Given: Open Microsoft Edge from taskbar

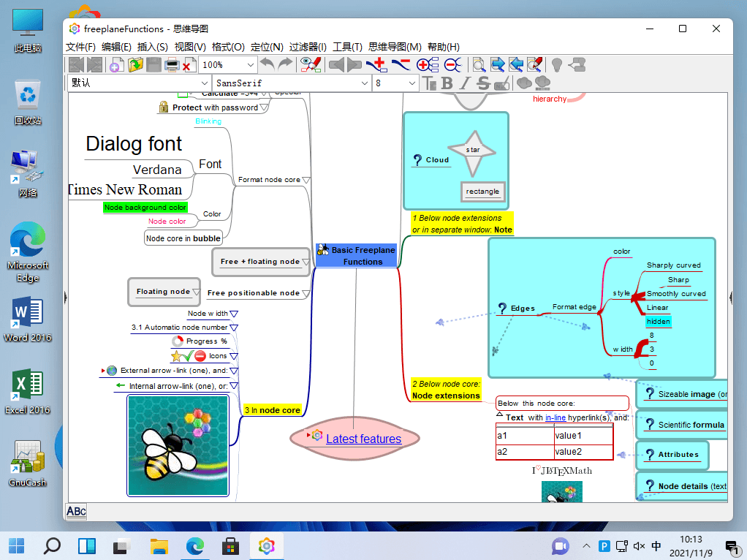Looking at the screenshot, I should pos(195,546).
